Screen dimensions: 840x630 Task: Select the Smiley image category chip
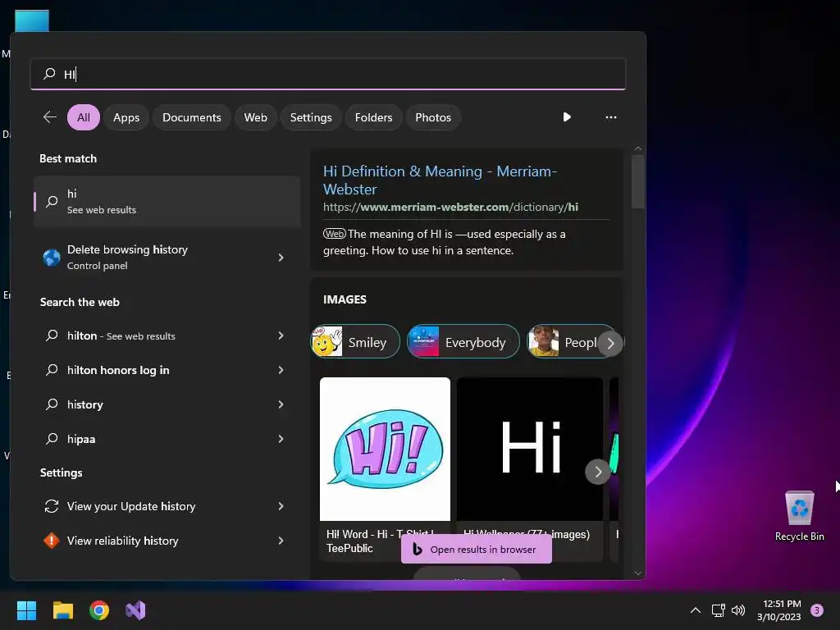click(x=355, y=342)
